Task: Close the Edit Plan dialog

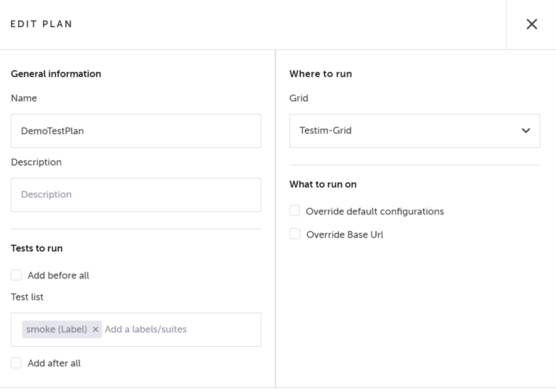Action: [x=532, y=24]
